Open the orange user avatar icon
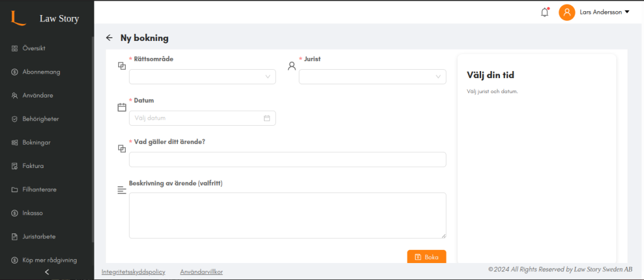 pyautogui.click(x=567, y=13)
